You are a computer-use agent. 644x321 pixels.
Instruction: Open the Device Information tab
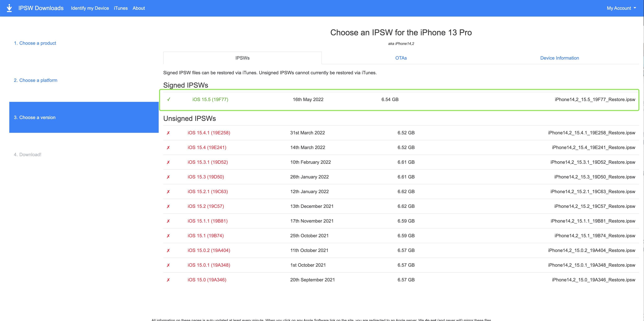559,58
